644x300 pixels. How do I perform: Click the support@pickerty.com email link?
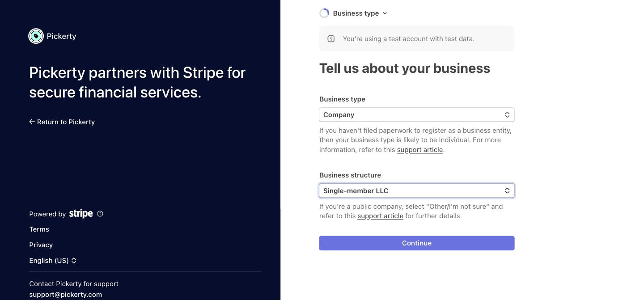coord(65,295)
